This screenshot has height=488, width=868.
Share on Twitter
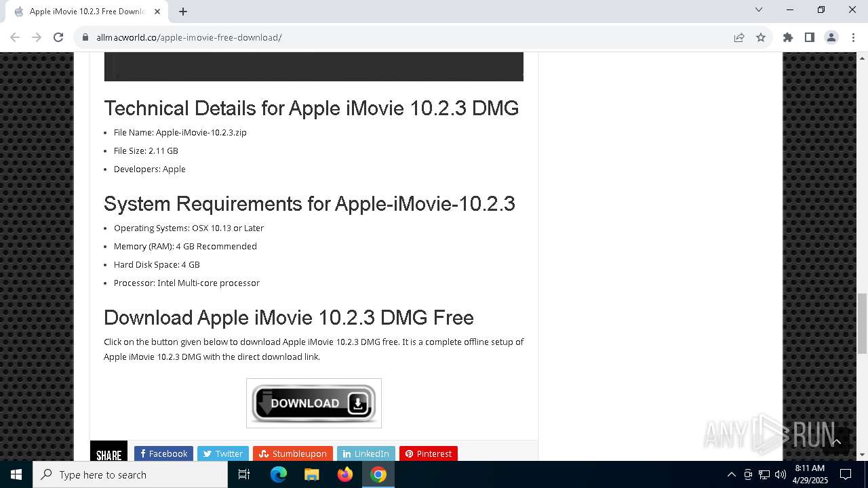pyautogui.click(x=222, y=453)
